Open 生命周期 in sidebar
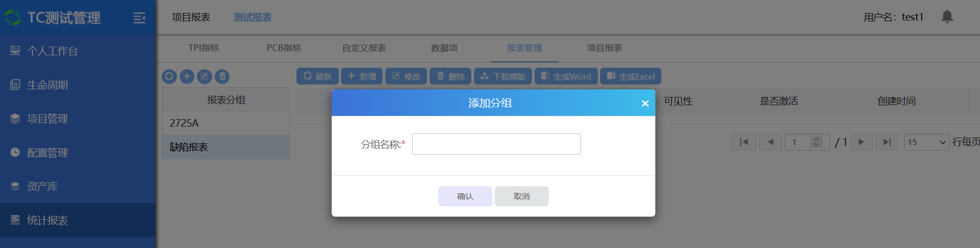 click(x=78, y=85)
